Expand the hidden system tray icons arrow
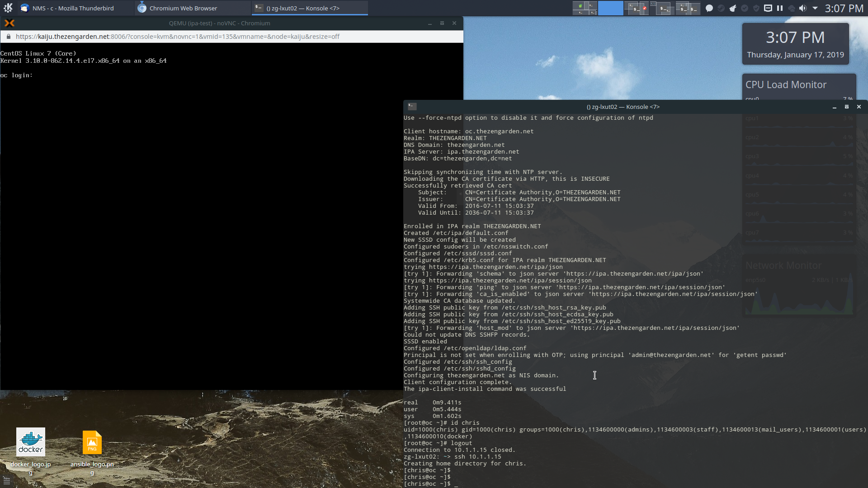868x488 pixels. [x=815, y=8]
